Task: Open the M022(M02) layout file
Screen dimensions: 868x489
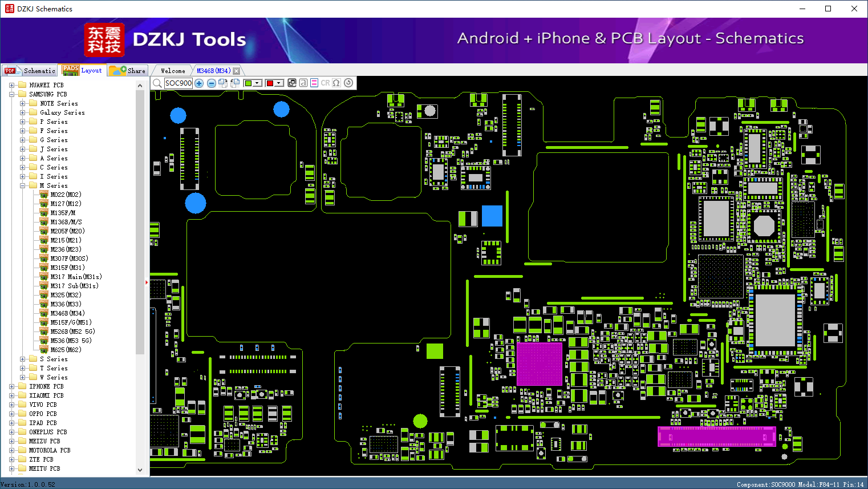Action: (66, 195)
